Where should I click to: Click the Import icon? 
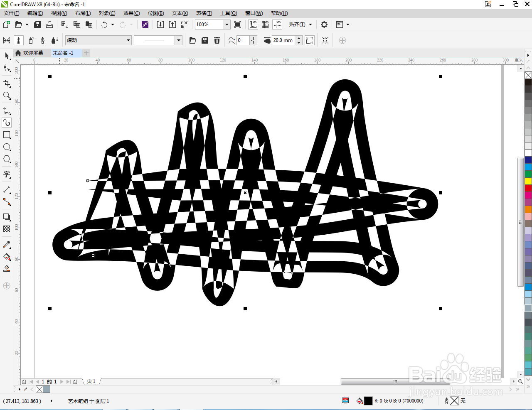coord(160,25)
